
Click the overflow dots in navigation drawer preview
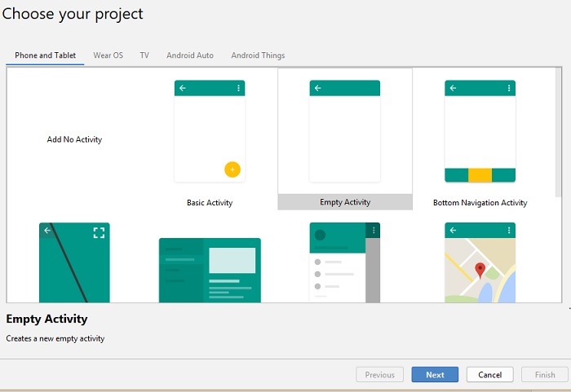pyautogui.click(x=374, y=231)
